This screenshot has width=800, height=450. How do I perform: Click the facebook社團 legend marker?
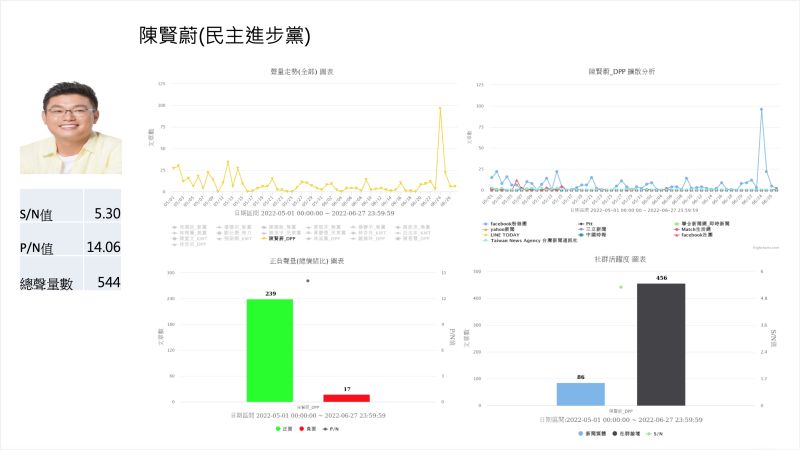click(676, 235)
